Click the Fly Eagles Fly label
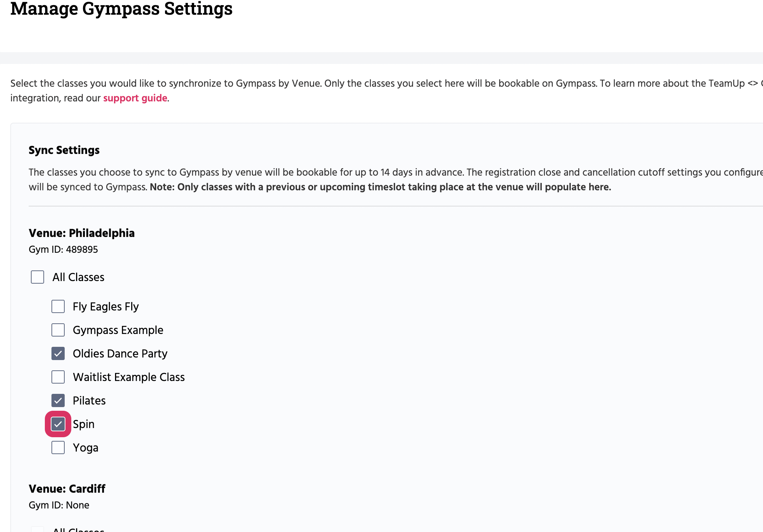763x532 pixels. 106,306
